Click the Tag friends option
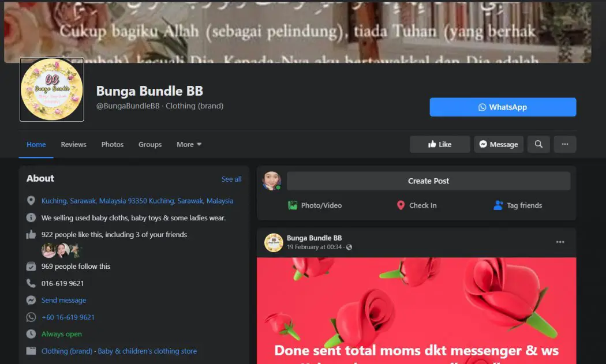 (518, 205)
